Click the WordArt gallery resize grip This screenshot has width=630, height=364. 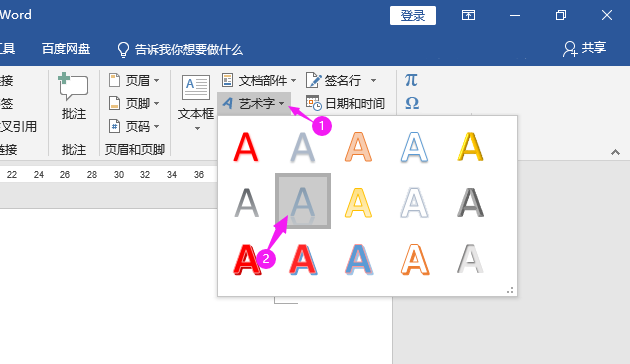tap(510, 290)
